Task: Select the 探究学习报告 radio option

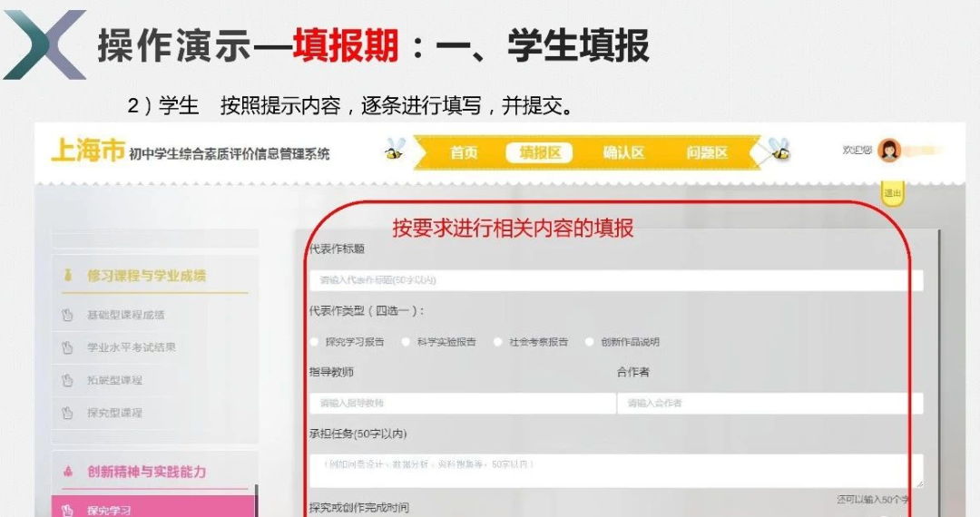Action: (x=314, y=342)
